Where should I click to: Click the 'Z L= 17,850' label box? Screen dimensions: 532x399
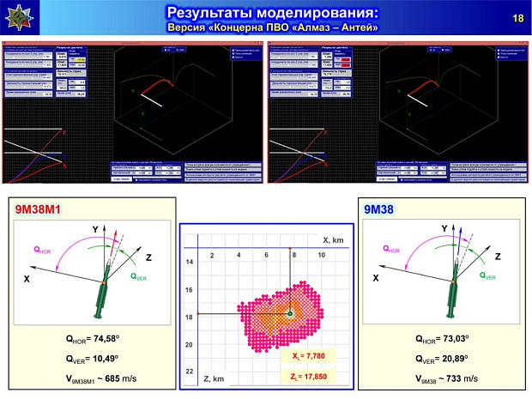tap(308, 377)
